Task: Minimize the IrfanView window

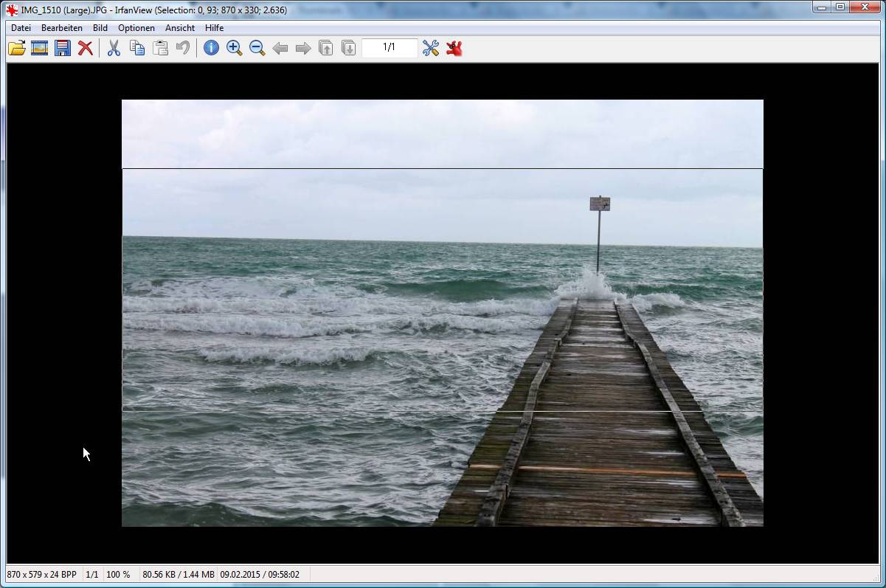Action: click(822, 7)
